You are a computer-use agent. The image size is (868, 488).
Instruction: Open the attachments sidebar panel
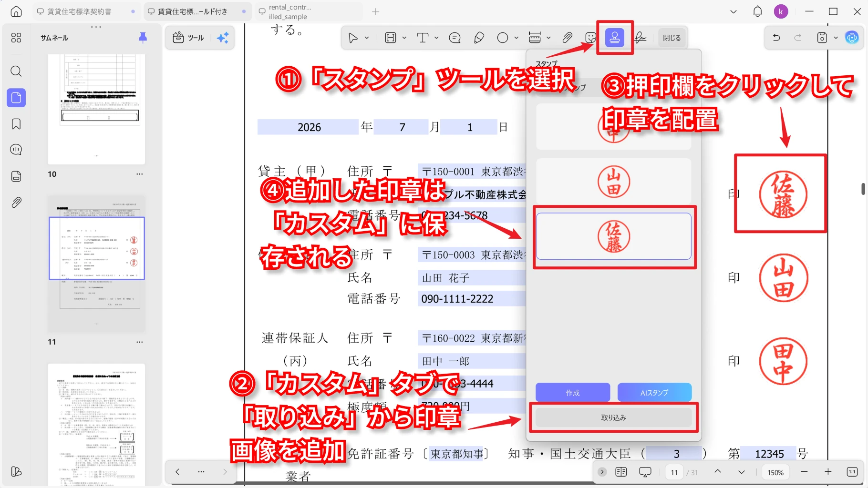click(x=16, y=203)
